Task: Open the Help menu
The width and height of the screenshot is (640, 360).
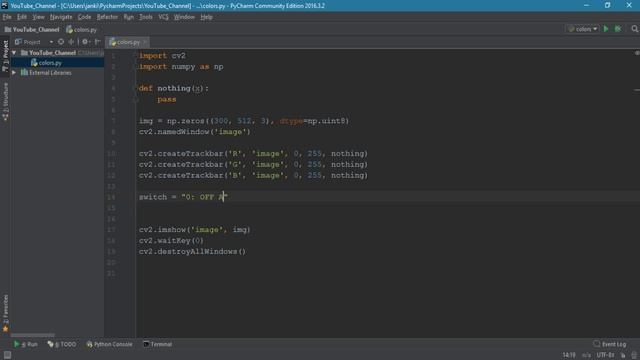Action: click(x=206, y=17)
